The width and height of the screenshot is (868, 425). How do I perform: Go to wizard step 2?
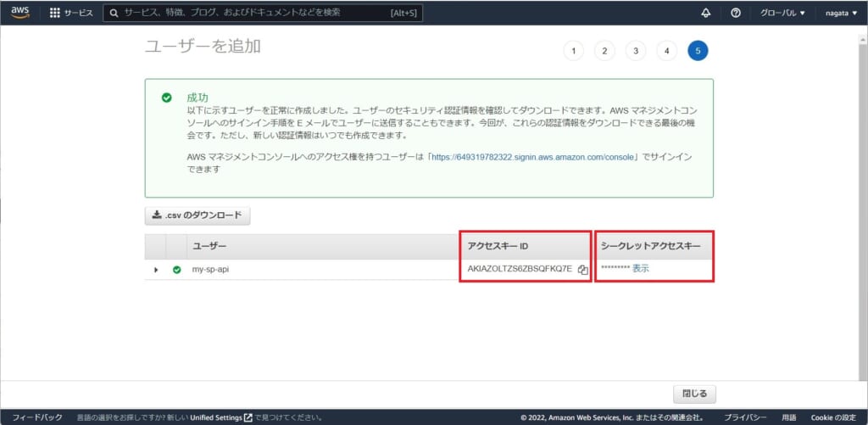(604, 51)
